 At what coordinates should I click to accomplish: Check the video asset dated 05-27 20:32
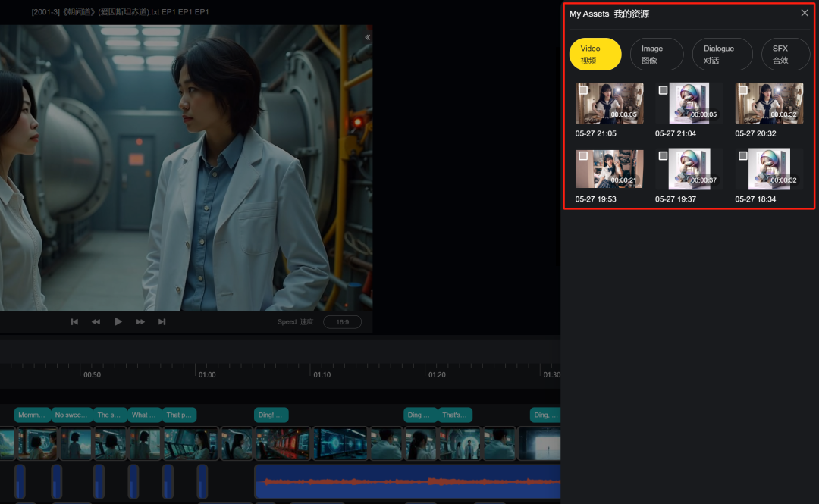[742, 90]
